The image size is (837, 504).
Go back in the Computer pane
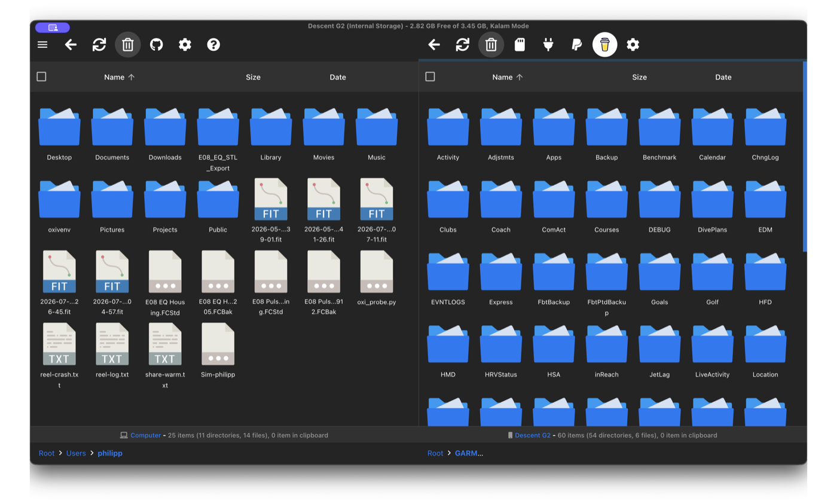(71, 44)
